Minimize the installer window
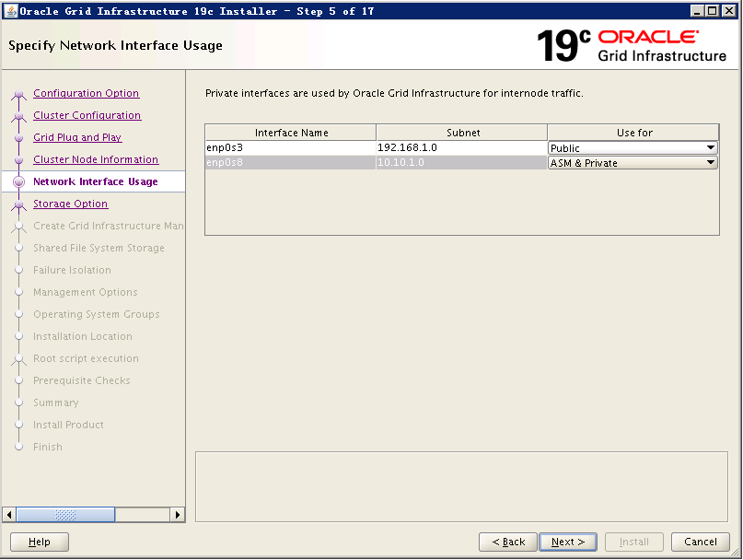The height and width of the screenshot is (560, 743). coord(697,10)
